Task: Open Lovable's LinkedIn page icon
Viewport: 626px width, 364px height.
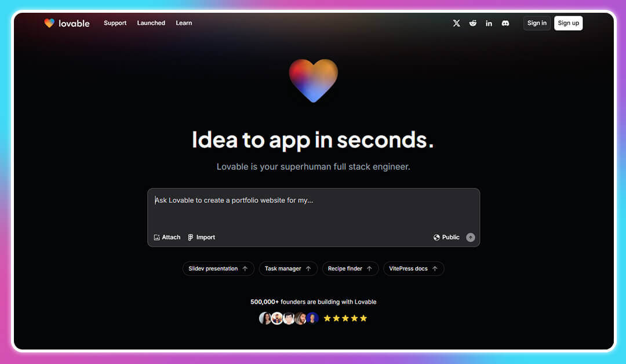Action: 489,23
